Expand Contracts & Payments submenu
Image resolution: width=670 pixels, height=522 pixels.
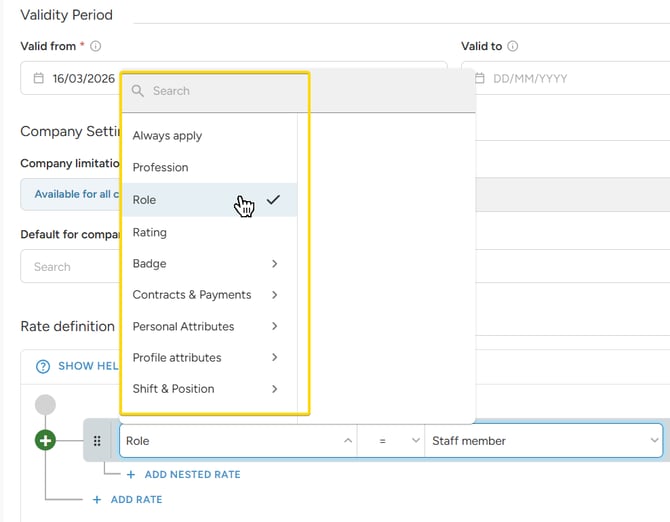coord(205,295)
